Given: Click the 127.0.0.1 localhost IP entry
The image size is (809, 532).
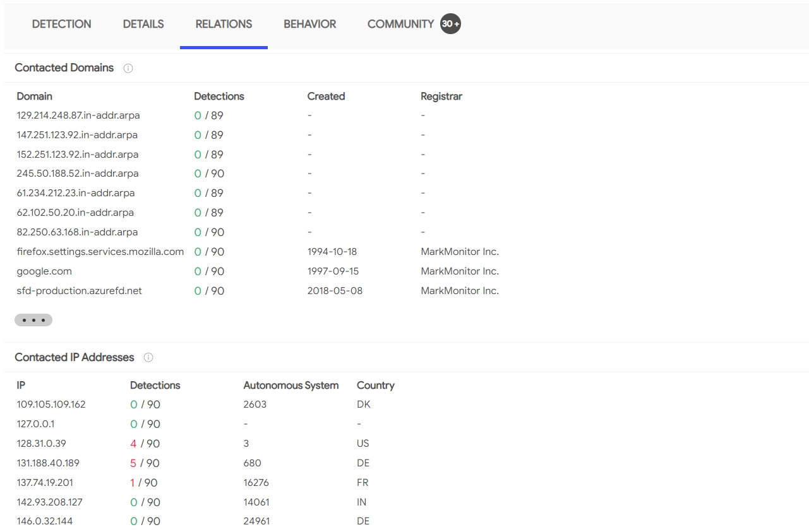Looking at the screenshot, I should click(35, 424).
